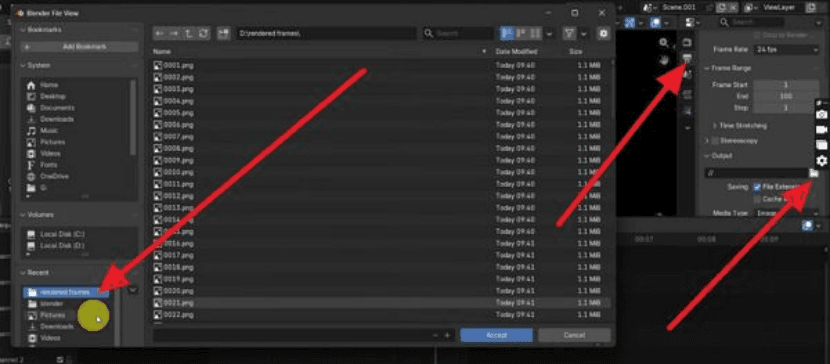
Task: Open Frame Rate 24 fps dropdown
Action: [x=787, y=49]
